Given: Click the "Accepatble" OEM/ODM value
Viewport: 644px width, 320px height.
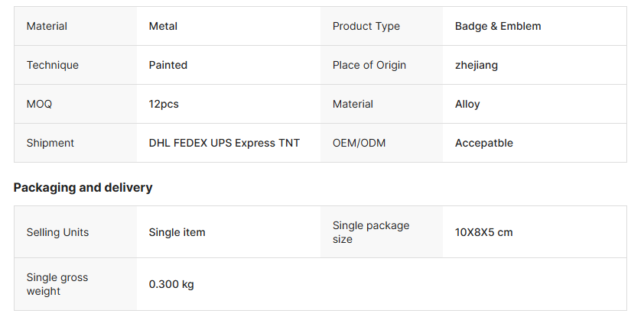Looking at the screenshot, I should point(483,143).
